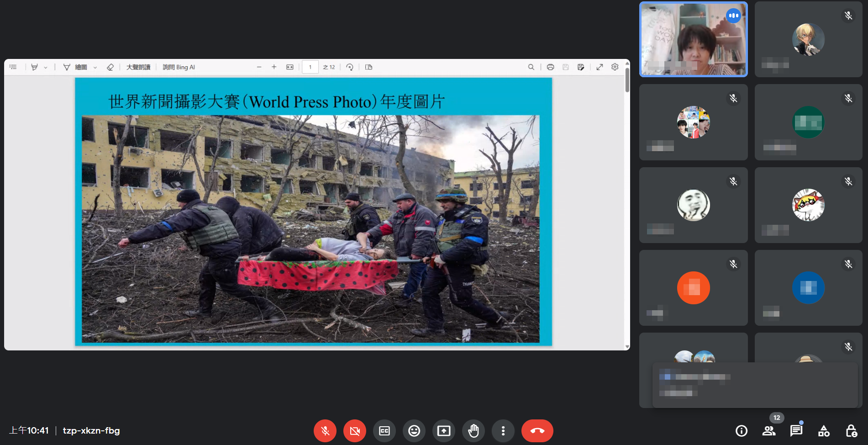Click the speaking indicator on presenter tile
The image size is (868, 445).
tap(734, 16)
